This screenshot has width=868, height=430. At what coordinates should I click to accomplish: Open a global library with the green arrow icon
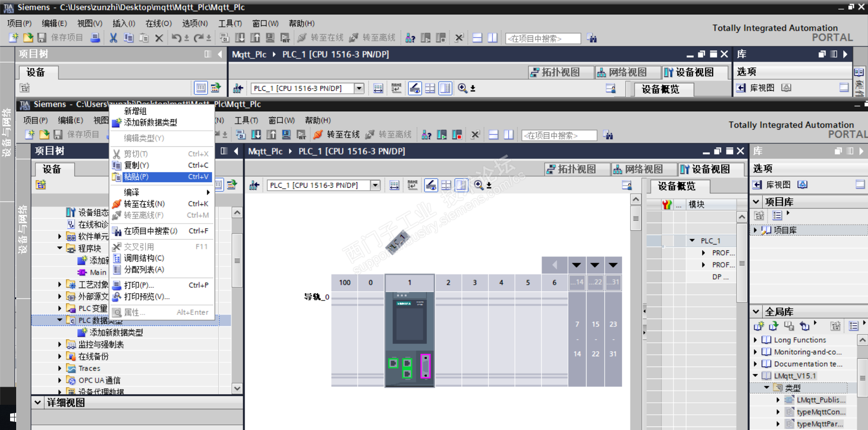774,326
